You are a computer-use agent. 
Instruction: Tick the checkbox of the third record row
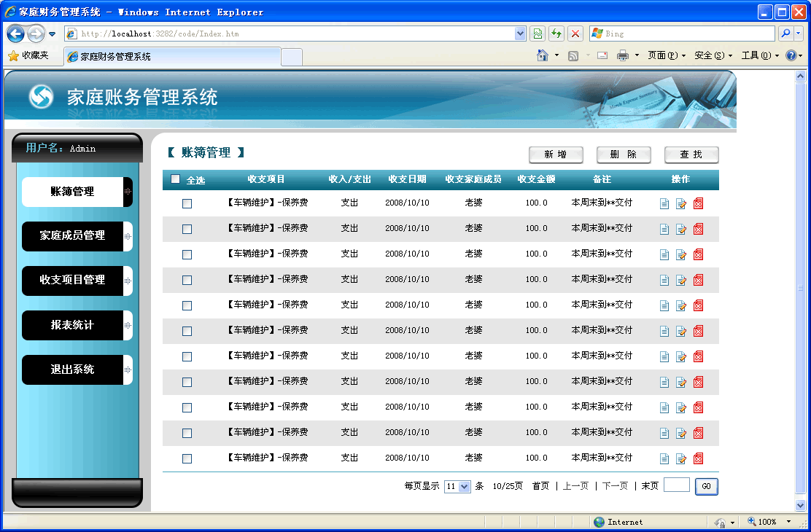pyautogui.click(x=187, y=255)
